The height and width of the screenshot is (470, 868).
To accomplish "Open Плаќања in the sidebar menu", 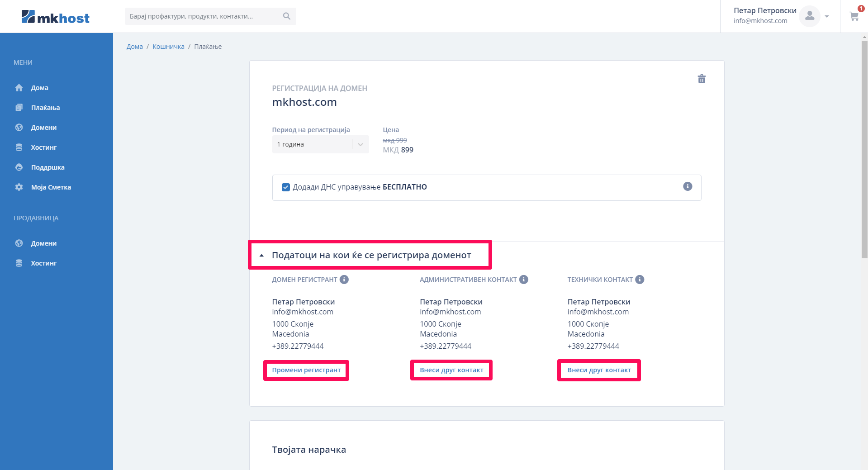I will 45,108.
